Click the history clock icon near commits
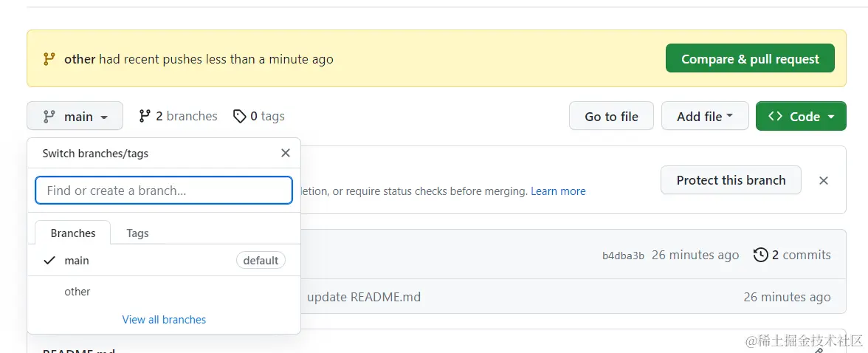Image resolution: width=868 pixels, height=353 pixels. click(x=760, y=255)
